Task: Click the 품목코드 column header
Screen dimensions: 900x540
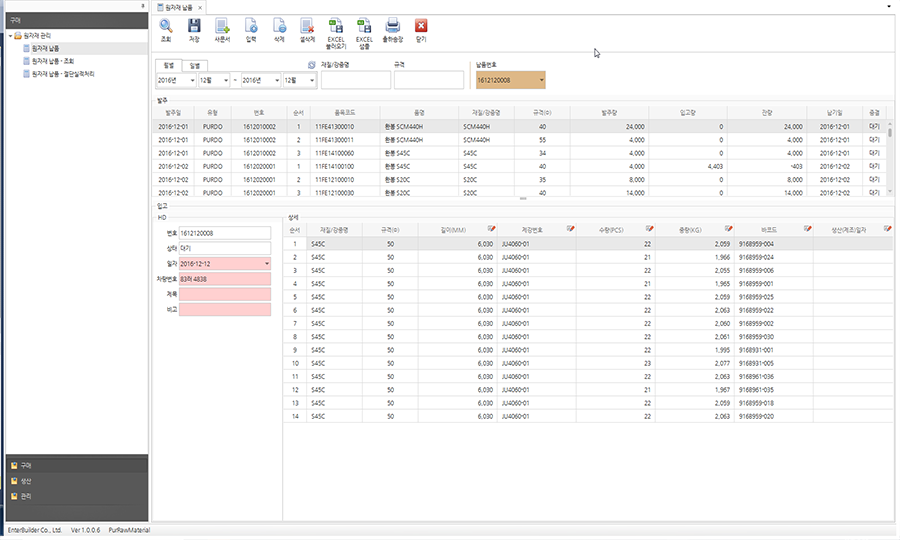Action: 345,112
